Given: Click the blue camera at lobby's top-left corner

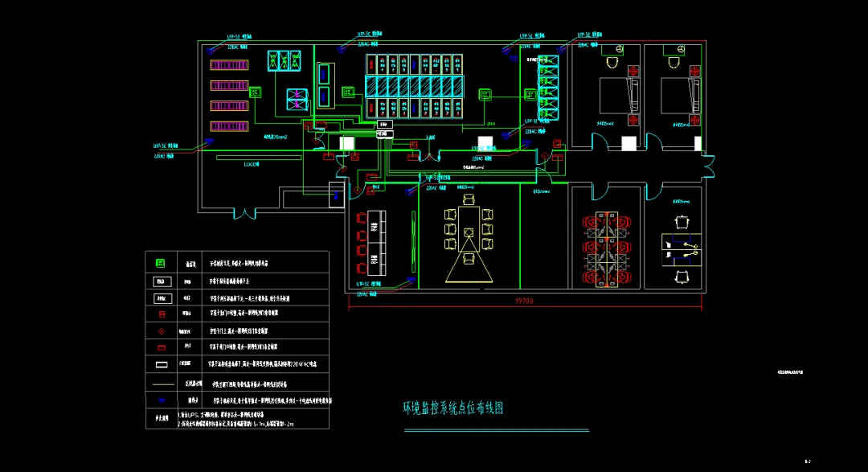Looking at the screenshot, I should coord(210,51).
